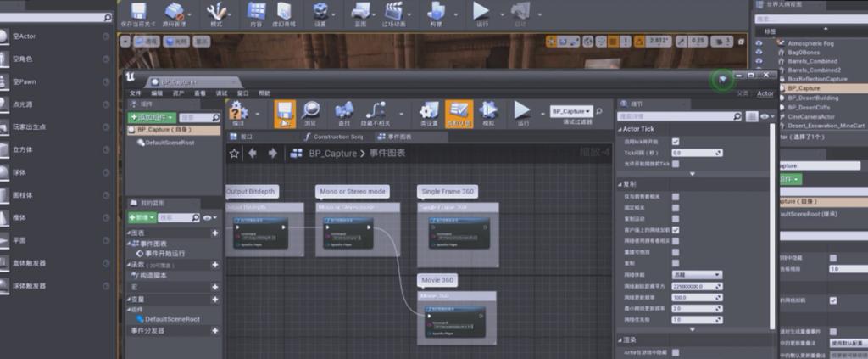Open the viewport options arrow left of 透视
Viewport: 868px width, 359px height.
pos(125,42)
